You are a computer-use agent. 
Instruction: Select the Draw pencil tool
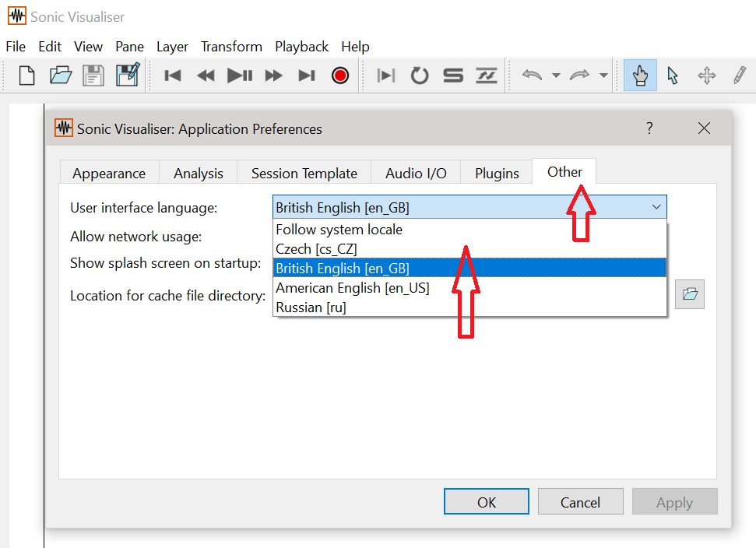[x=740, y=76]
